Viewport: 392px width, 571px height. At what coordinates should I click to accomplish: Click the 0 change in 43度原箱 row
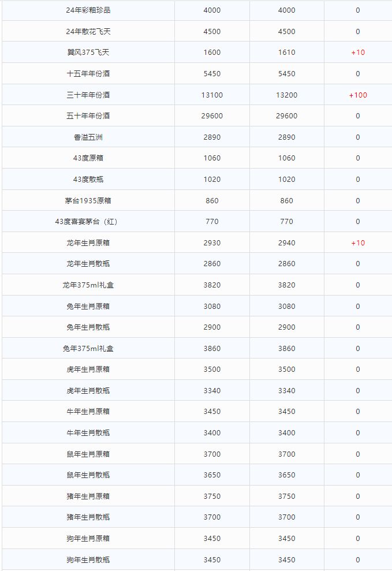[358, 158]
